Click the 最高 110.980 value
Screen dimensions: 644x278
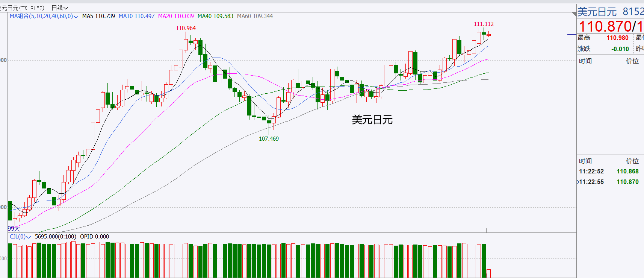617,38
